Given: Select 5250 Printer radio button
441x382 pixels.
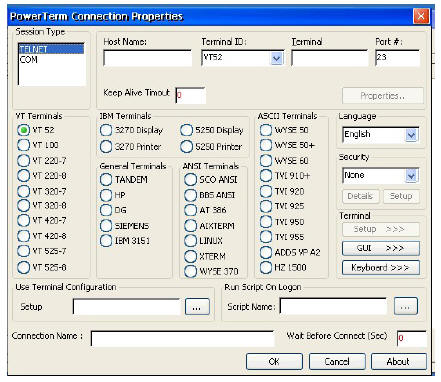Looking at the screenshot, I should [x=186, y=146].
